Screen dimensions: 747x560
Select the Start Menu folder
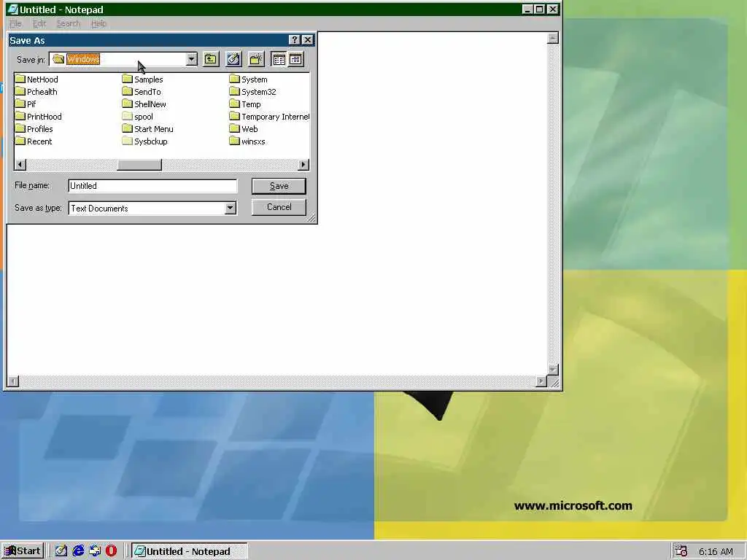point(148,128)
